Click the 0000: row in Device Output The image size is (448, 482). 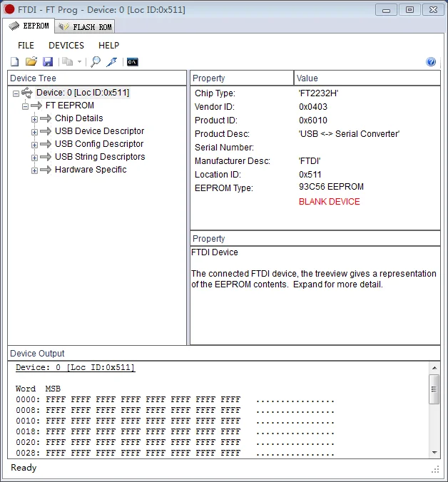pyautogui.click(x=175, y=399)
